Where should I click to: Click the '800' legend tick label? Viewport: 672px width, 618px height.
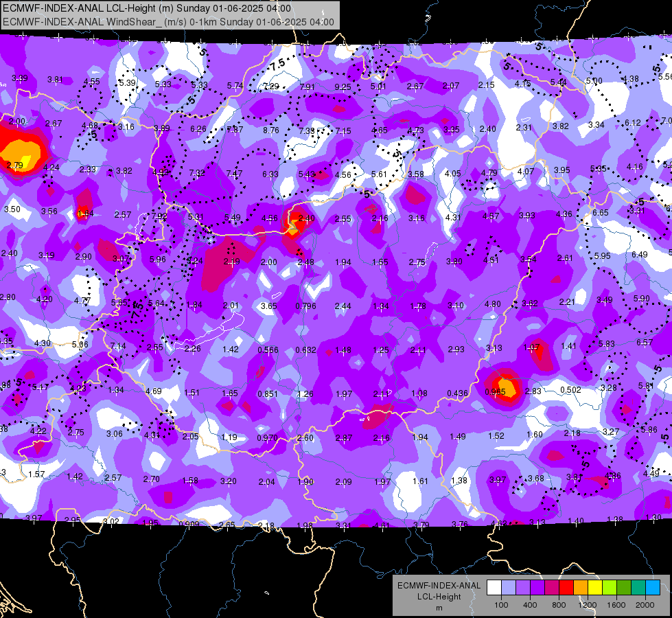click(x=559, y=605)
